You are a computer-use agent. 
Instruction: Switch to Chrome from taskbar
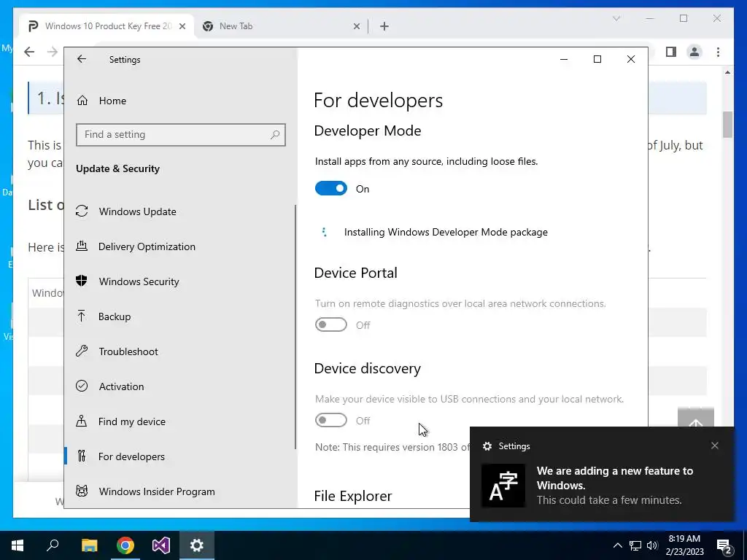(125, 545)
